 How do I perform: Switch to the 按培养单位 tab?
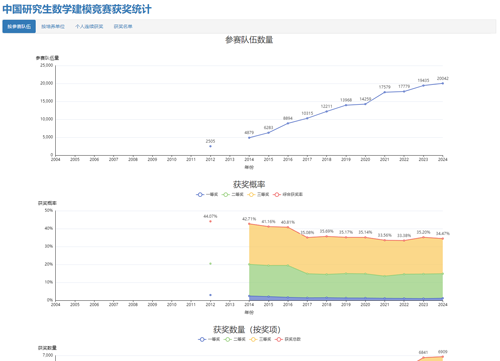click(x=53, y=27)
